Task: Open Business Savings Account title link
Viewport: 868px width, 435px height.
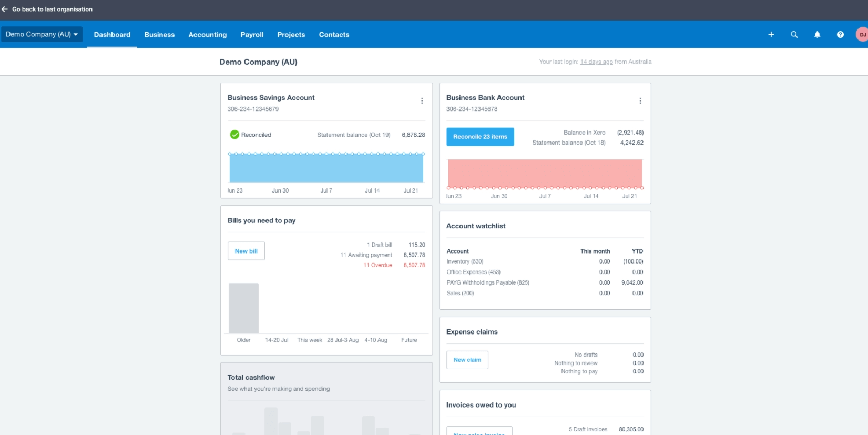Action: click(271, 98)
